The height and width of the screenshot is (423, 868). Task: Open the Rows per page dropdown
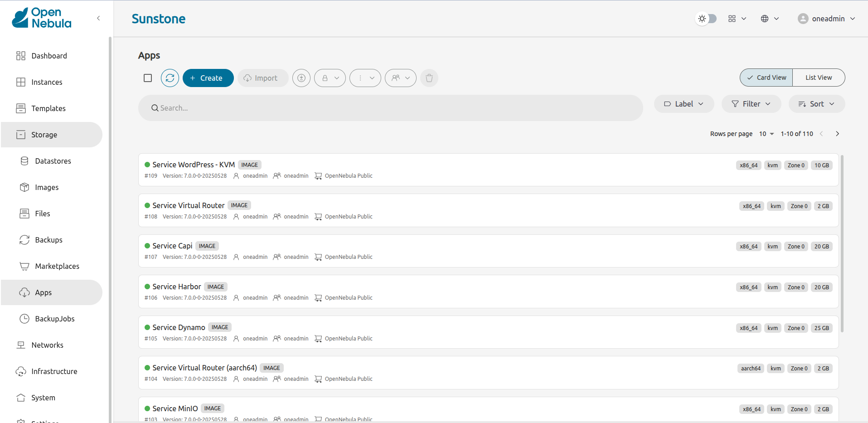coord(766,134)
